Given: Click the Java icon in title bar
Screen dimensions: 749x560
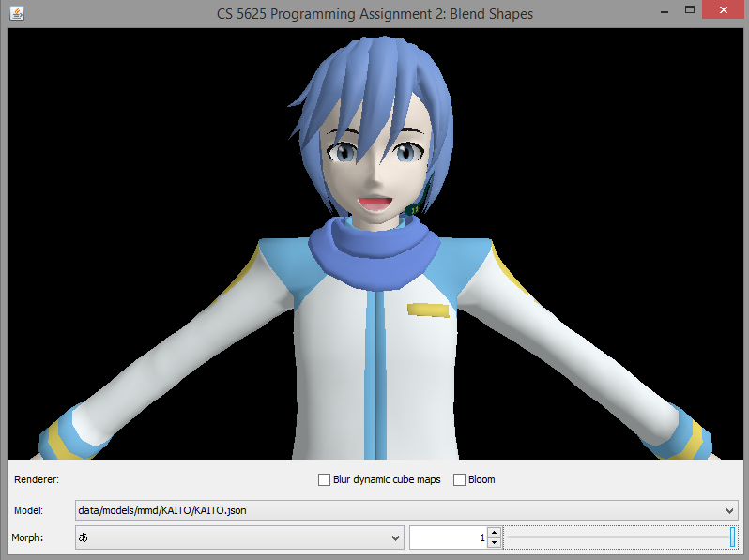Looking at the screenshot, I should coord(17,11).
